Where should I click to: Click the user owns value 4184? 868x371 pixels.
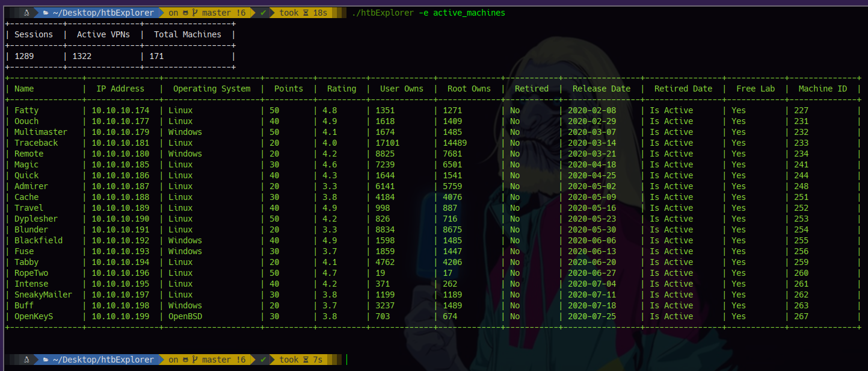tap(385, 197)
